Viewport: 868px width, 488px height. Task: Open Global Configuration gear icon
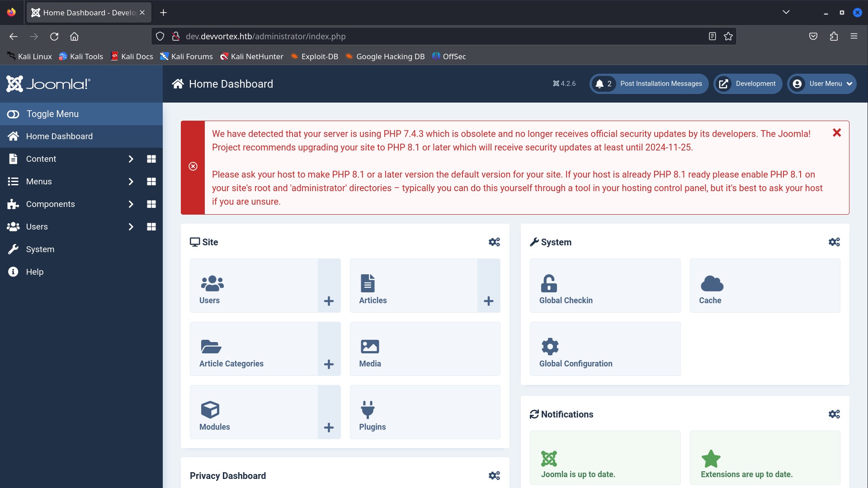coord(550,347)
